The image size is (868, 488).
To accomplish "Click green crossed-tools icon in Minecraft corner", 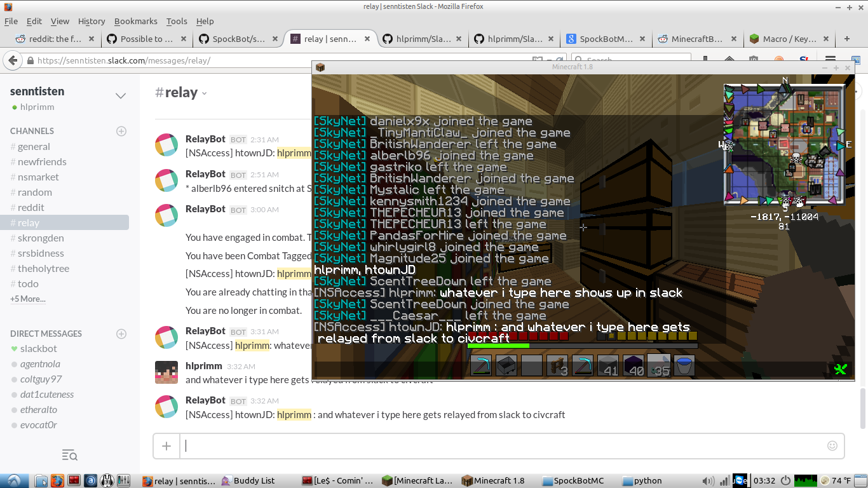I will tap(841, 369).
